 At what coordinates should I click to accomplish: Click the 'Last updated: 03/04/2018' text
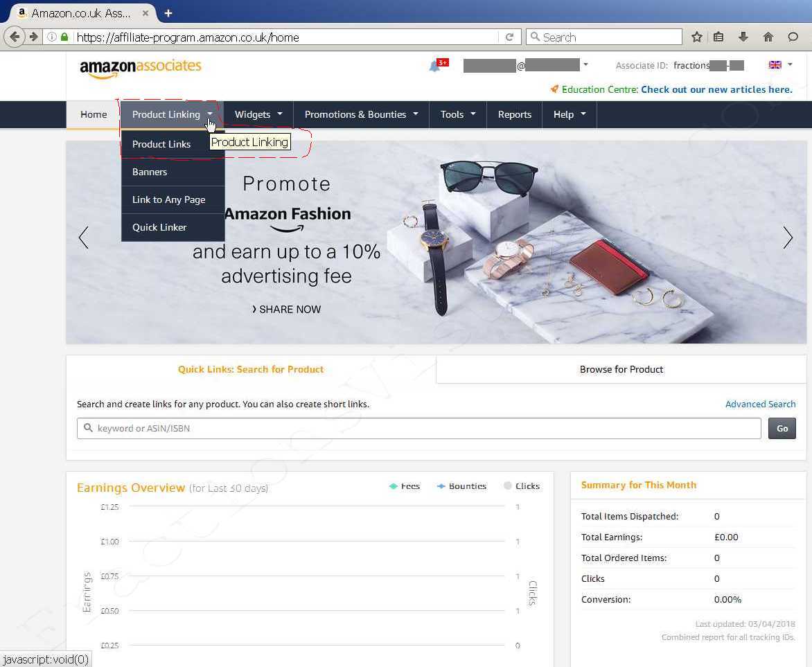click(745, 623)
